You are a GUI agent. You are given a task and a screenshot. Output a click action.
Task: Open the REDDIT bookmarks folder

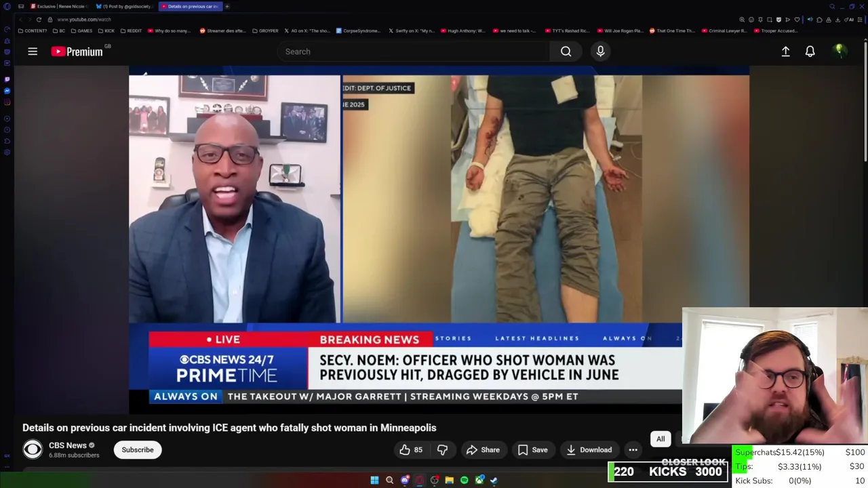[131, 30]
